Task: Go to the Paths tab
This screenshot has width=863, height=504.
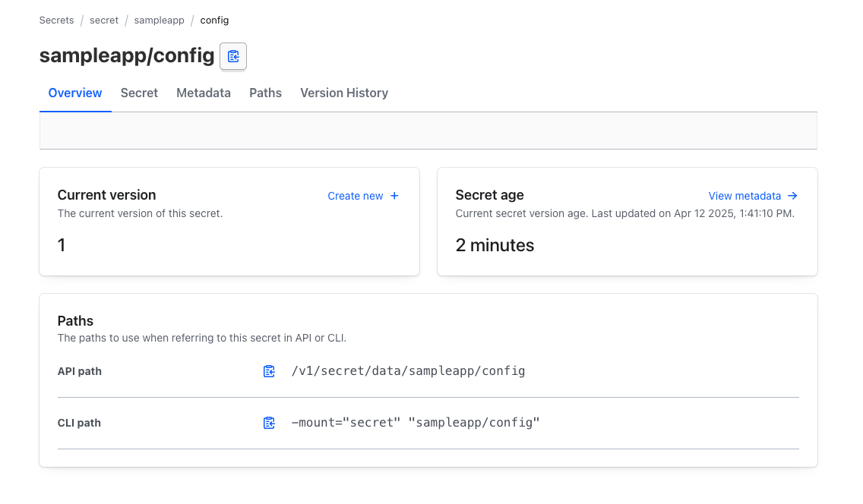Action: [265, 93]
